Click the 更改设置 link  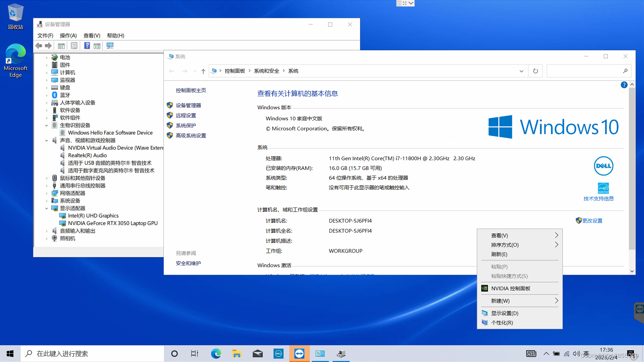pyautogui.click(x=592, y=221)
